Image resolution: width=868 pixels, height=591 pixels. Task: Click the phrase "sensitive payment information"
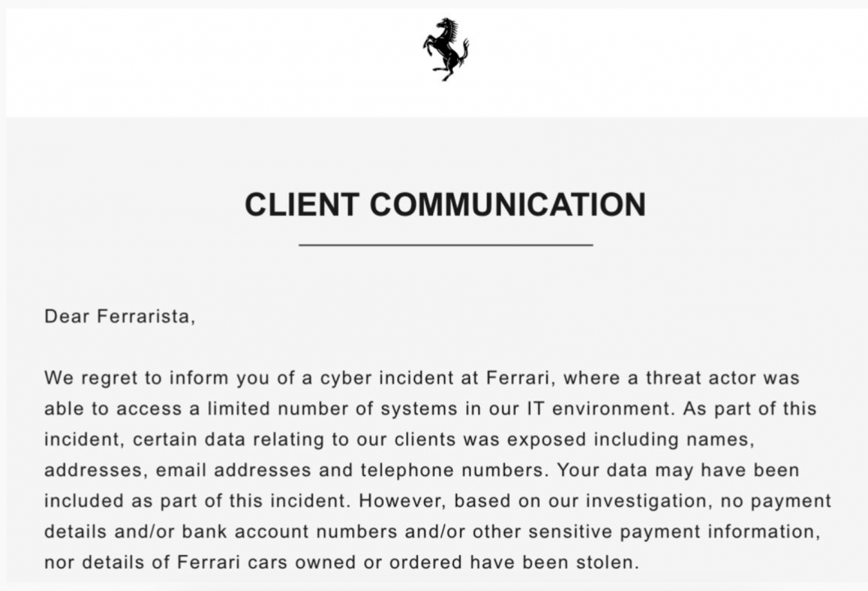point(674,532)
